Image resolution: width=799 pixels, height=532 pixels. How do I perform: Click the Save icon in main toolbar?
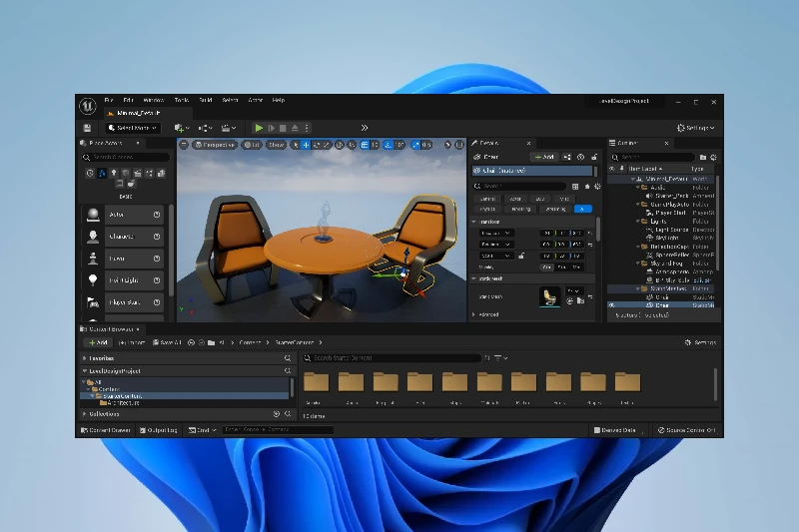(x=87, y=128)
